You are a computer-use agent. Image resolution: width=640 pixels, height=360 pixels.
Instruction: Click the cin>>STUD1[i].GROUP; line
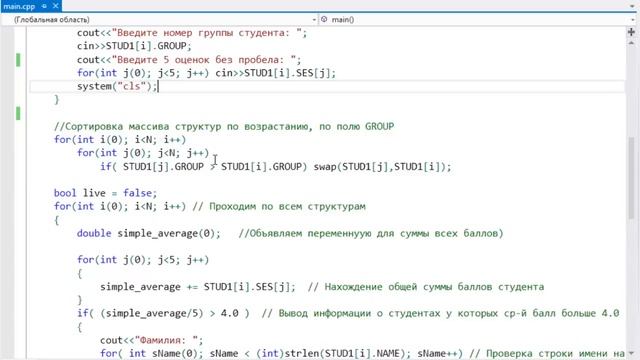134,46
